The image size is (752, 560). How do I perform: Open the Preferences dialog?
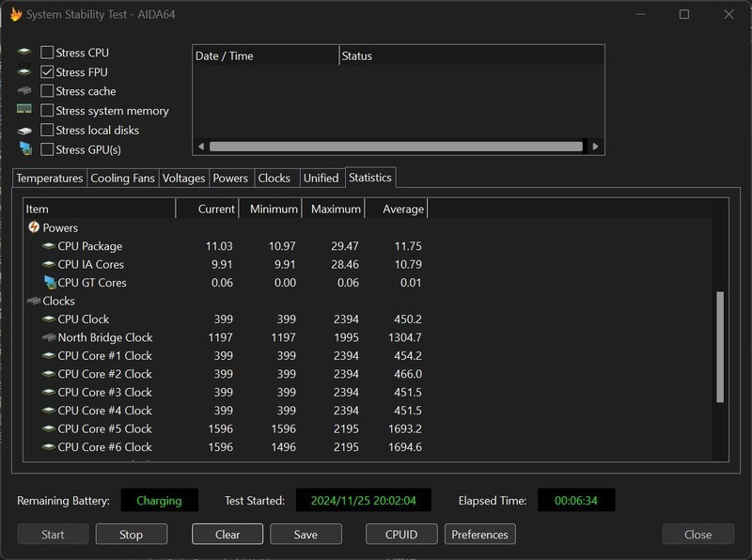tap(479, 535)
